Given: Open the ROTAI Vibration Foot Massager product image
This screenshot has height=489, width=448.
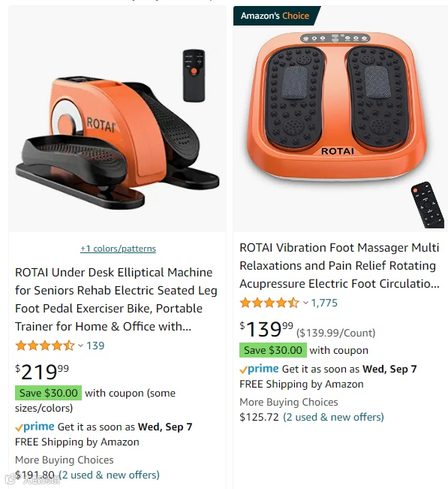Looking at the screenshot, I should pos(341,119).
